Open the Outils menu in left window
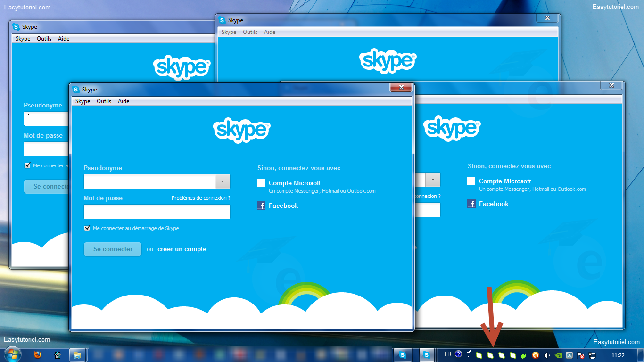 coord(44,39)
